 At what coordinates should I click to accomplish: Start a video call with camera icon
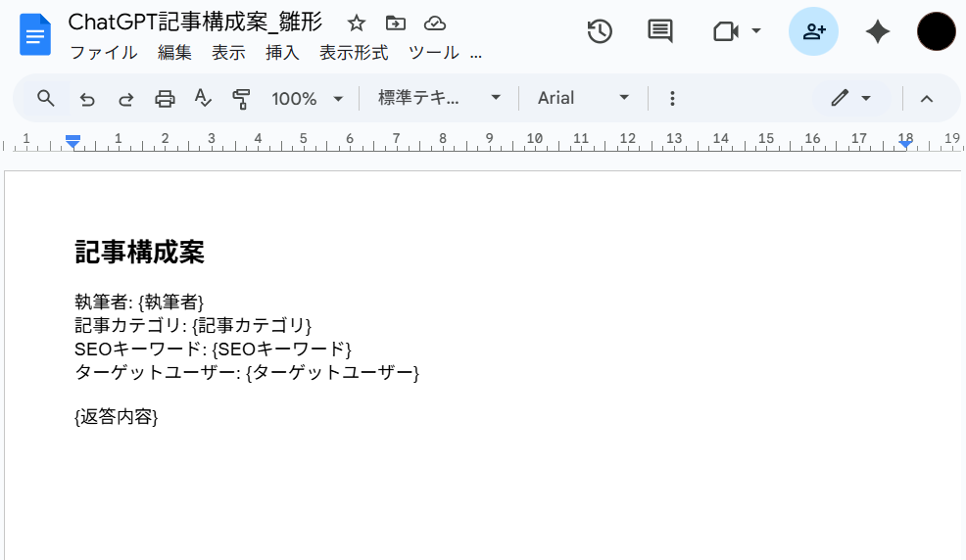click(x=726, y=31)
